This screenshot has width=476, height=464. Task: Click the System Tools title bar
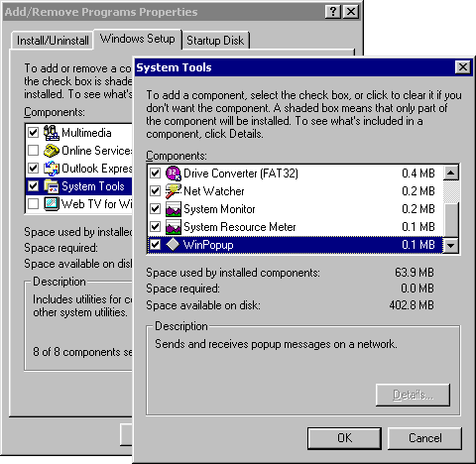click(x=295, y=67)
